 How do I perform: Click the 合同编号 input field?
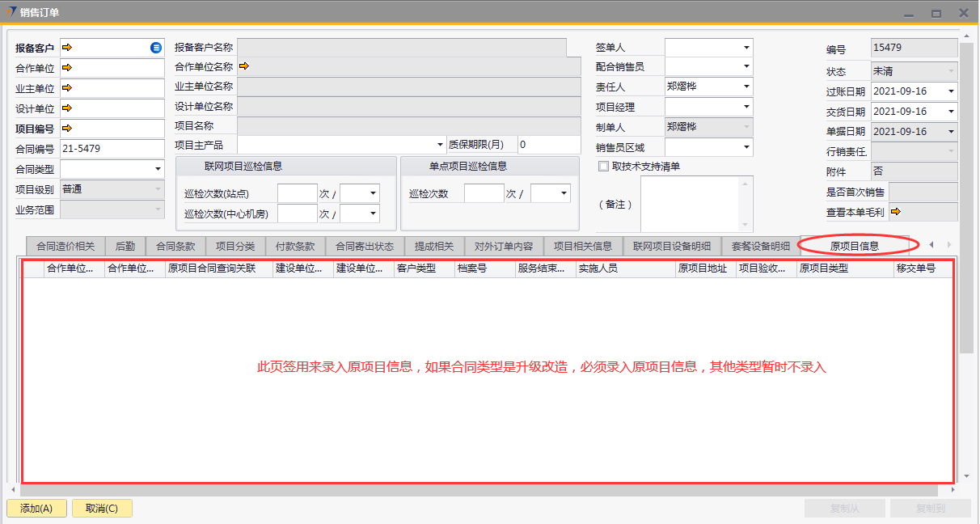pos(112,149)
